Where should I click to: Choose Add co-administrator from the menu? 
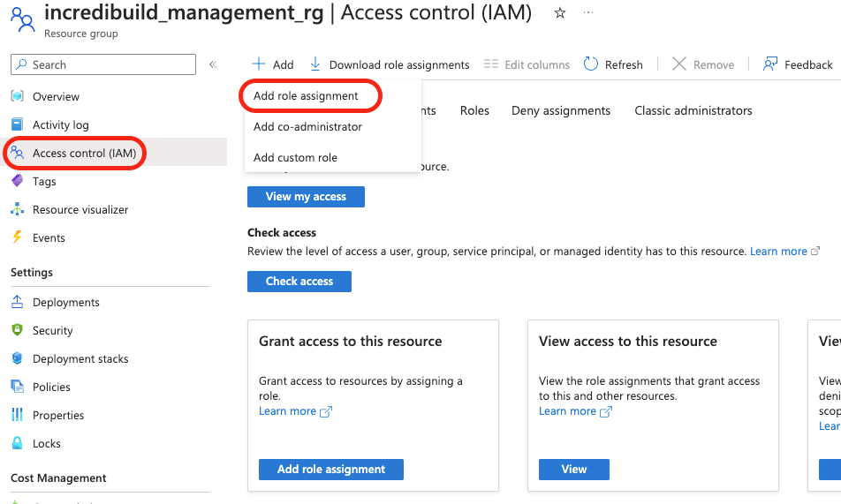307,126
